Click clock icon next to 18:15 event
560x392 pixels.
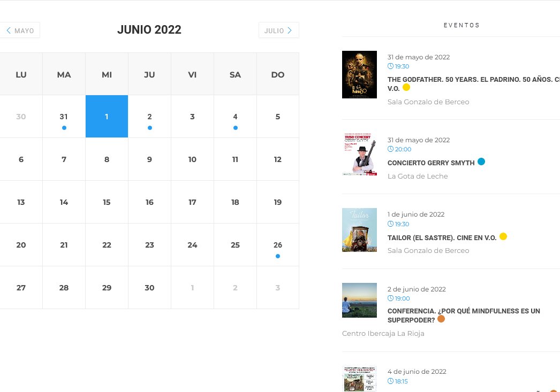pyautogui.click(x=390, y=381)
